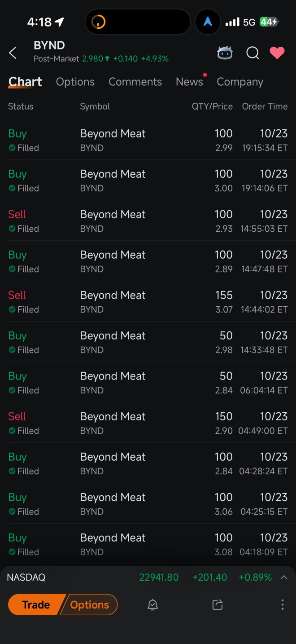The image size is (296, 644).
Task: Tap the orange Trade button
Action: pos(36,605)
